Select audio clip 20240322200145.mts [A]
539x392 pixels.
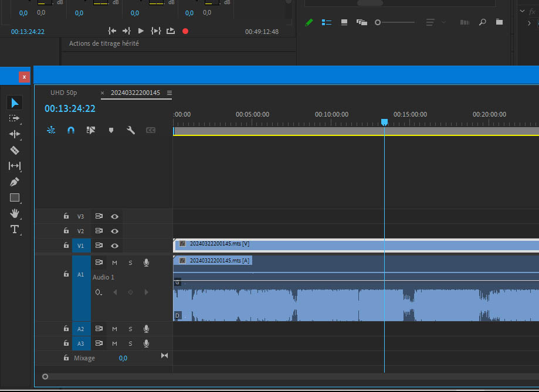pos(356,288)
